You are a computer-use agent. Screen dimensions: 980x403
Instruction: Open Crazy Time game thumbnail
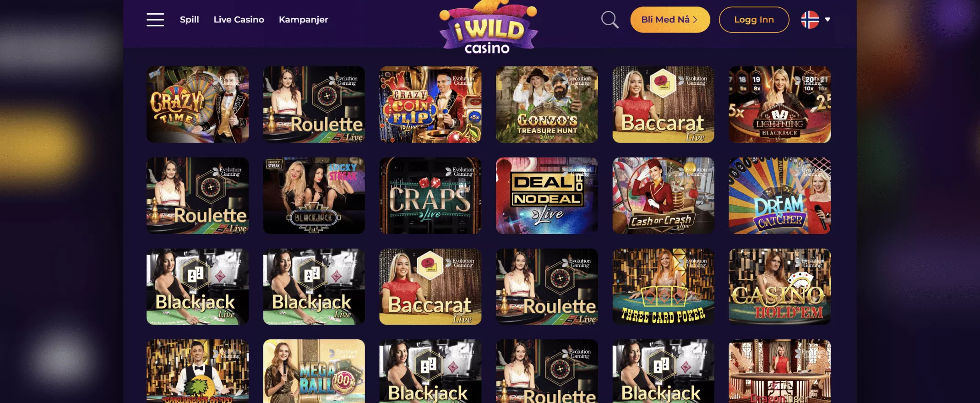pos(197,104)
